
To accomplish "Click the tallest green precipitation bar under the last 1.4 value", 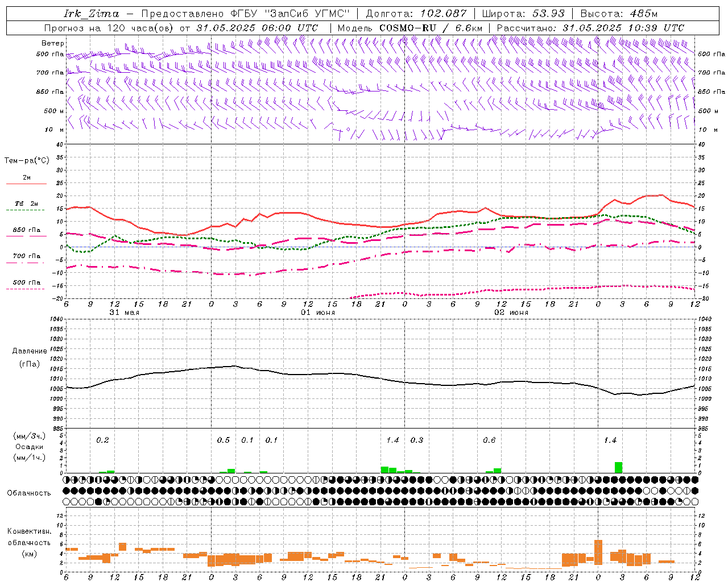I will tap(618, 467).
